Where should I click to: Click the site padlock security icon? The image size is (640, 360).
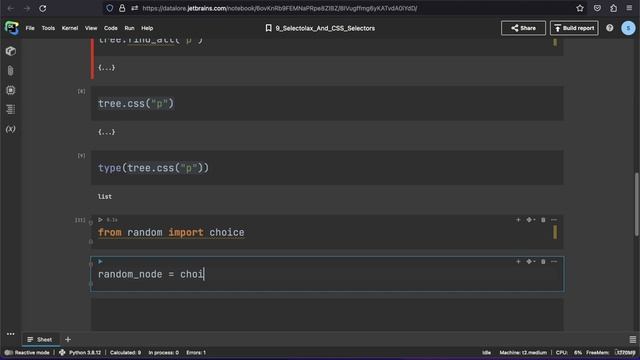tap(122, 8)
